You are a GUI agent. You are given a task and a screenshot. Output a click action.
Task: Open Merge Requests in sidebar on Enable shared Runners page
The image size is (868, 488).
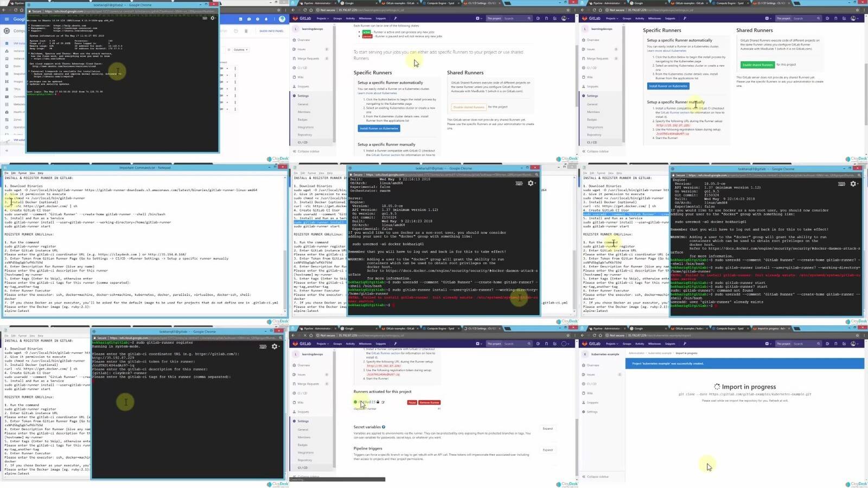point(597,59)
